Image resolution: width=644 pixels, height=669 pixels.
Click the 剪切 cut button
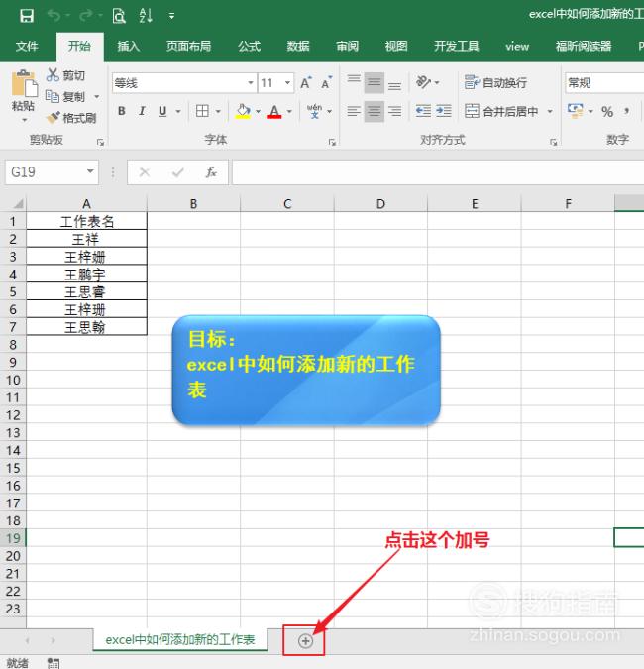tap(65, 75)
